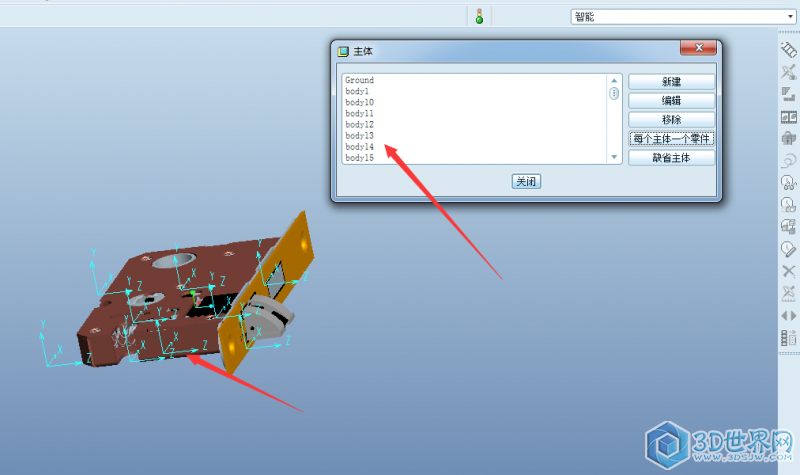800x475 pixels.
Task: Click the grayed spiral icon in right toolbar
Action: coord(788,161)
